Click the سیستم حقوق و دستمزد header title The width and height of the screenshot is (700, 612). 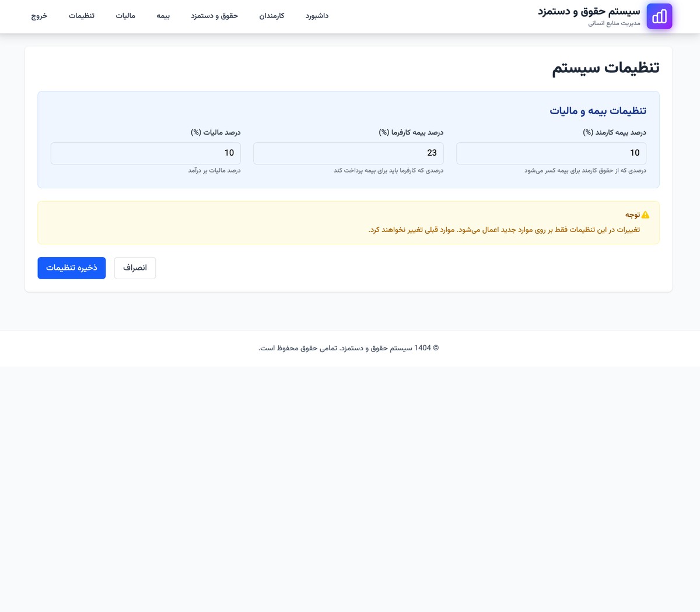coord(589,11)
